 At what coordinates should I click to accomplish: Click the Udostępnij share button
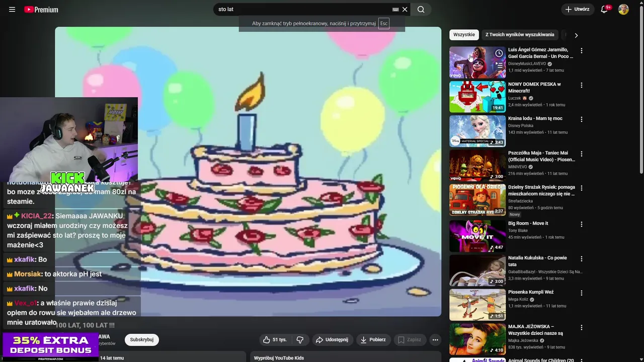333,340
